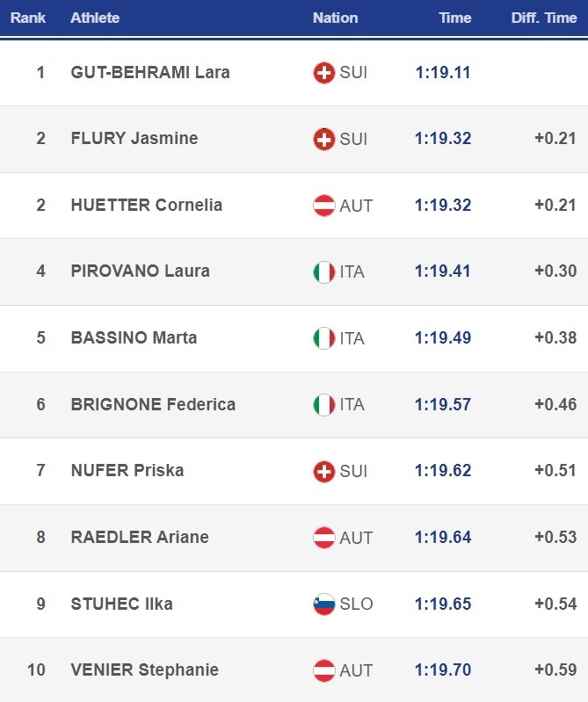Click the Austrian flag next to Ariane Raedler
Viewport: 588px width, 702px height.
324,538
